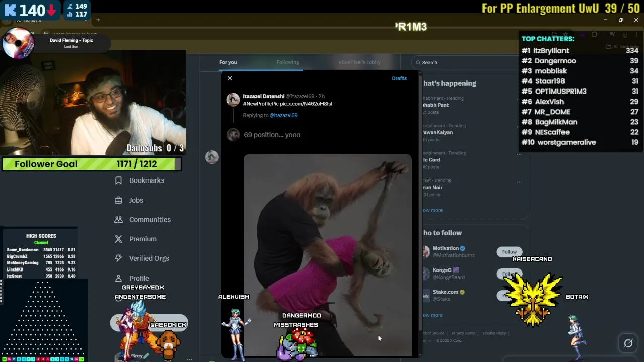Click the Verified Orgs lightning icon

pyautogui.click(x=118, y=258)
